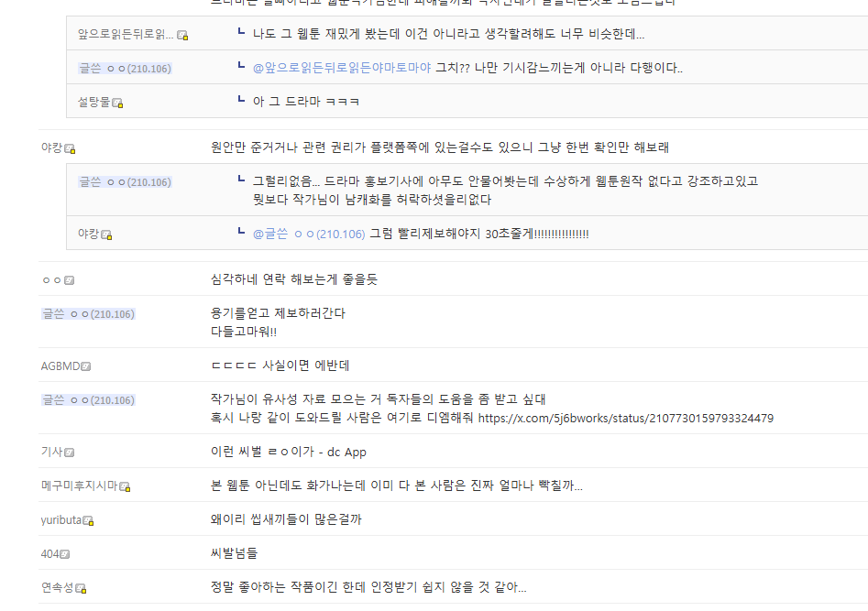Click the 야캉 nickname on the 30초줄게 reply
The height and width of the screenshot is (611, 868).
89,235
